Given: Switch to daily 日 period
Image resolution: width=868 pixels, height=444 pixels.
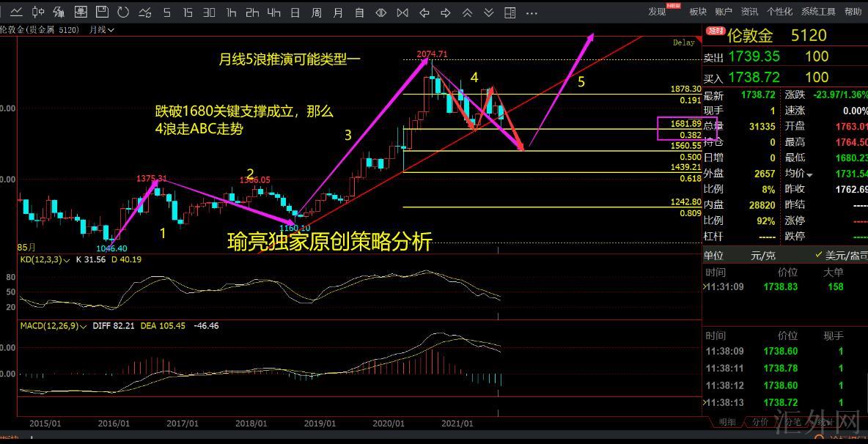Looking at the screenshot, I should point(295,12).
